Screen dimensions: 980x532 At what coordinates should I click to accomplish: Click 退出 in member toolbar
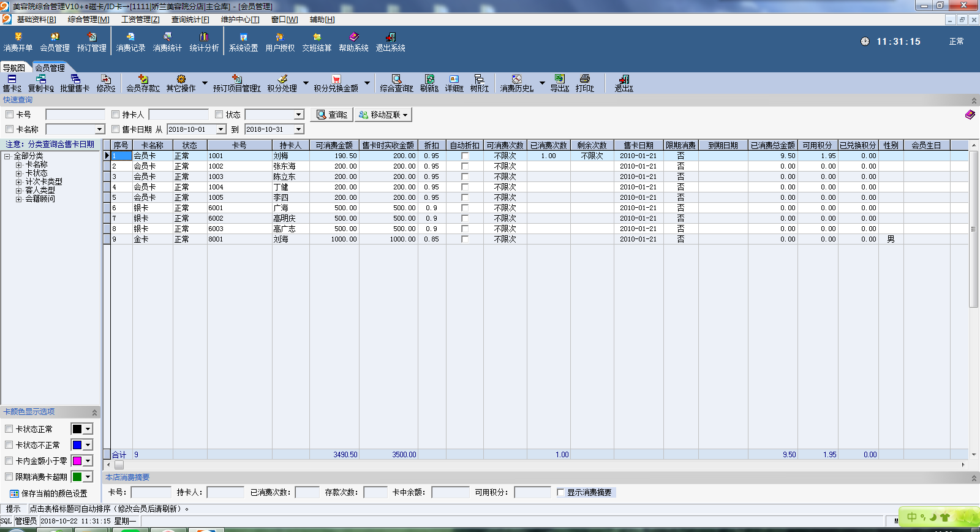coord(624,83)
